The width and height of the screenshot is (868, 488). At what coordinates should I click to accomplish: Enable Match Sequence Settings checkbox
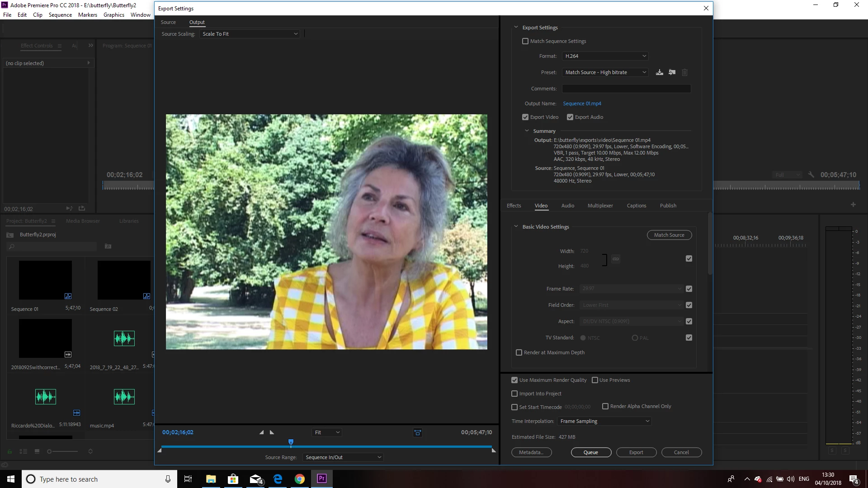tap(525, 41)
